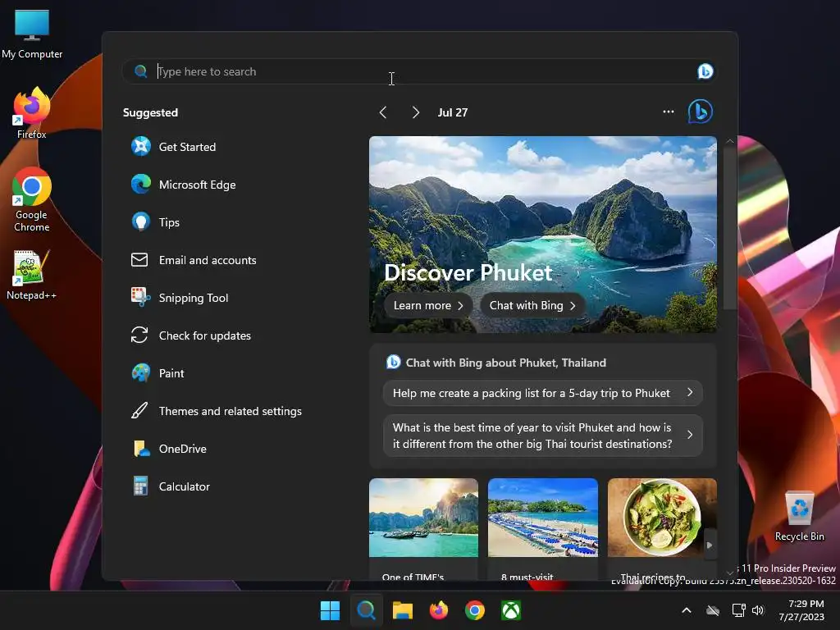Screen dimensions: 840x630
Task: Show hidden system tray icons
Action: pyautogui.click(x=687, y=610)
